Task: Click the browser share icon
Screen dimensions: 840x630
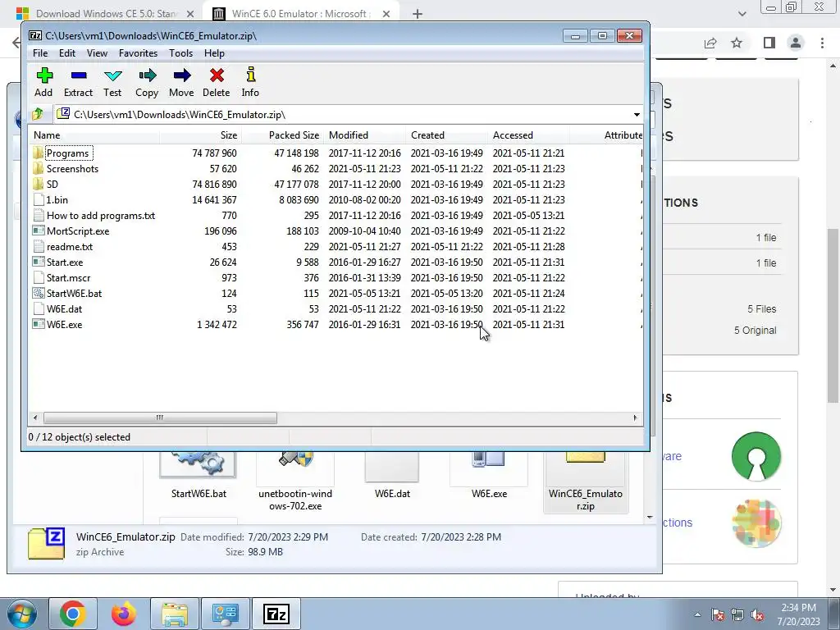Action: pyautogui.click(x=710, y=43)
